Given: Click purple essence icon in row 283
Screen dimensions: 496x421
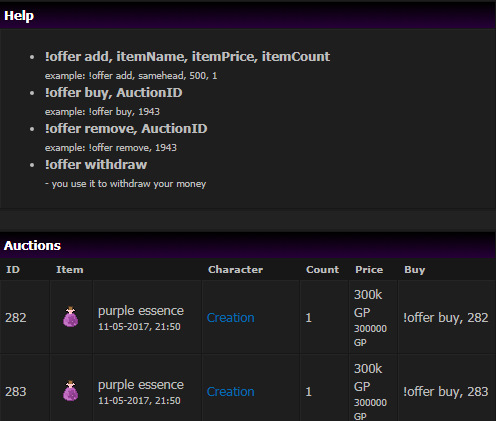Looking at the screenshot, I should tap(71, 391).
